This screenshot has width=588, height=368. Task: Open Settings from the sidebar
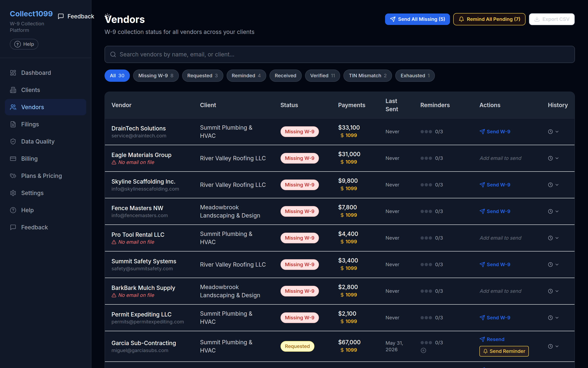pyautogui.click(x=46, y=193)
